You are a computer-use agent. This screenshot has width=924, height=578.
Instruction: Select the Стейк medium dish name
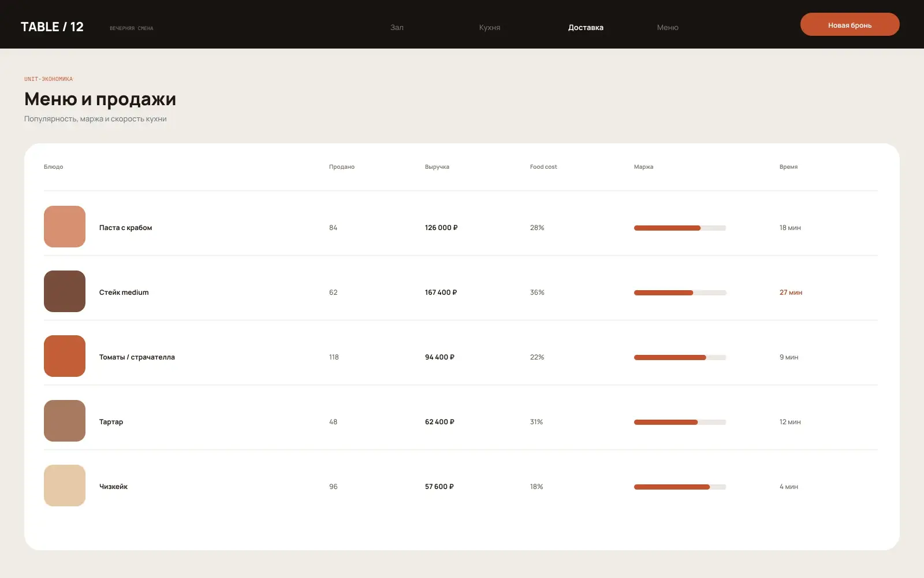124,292
